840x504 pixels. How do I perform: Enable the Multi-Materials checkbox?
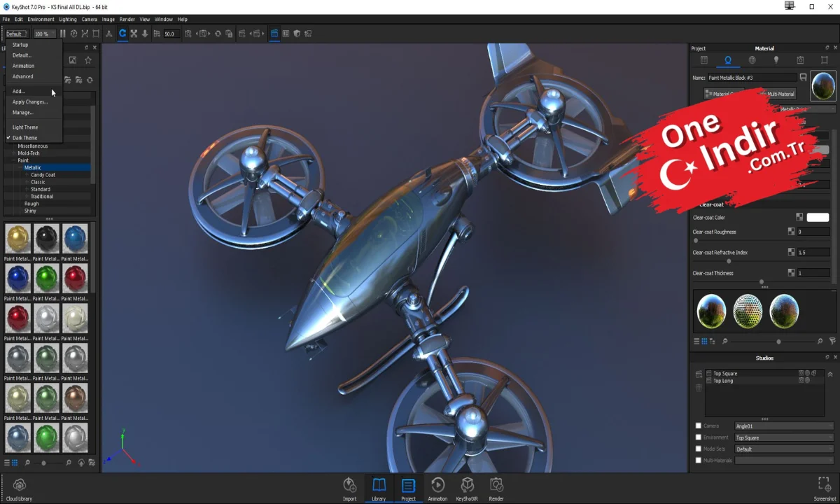point(698,460)
